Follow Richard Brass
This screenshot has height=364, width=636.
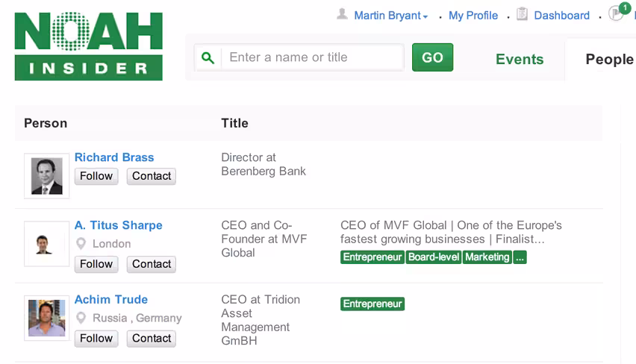click(96, 176)
